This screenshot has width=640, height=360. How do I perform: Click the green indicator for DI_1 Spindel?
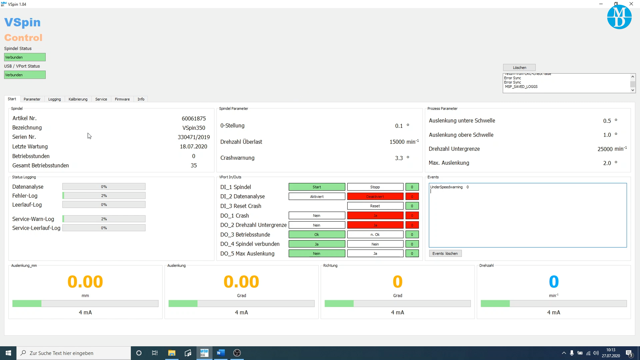412,187
